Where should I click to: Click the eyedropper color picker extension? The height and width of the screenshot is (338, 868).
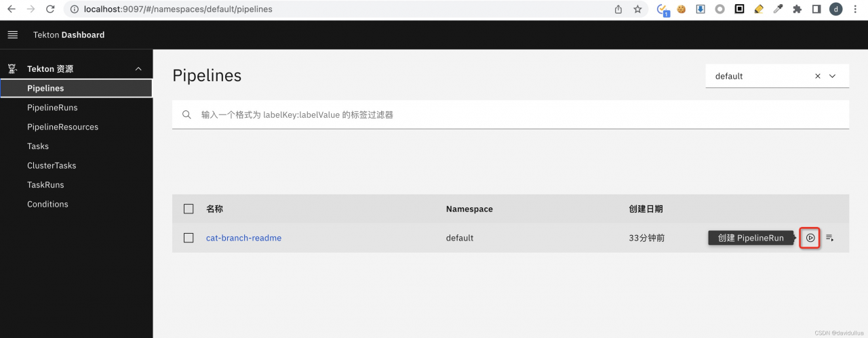pos(778,9)
